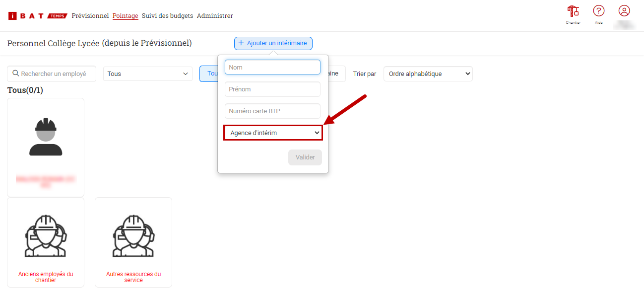Open the Anciens employés du chantier card
The width and height of the screenshot is (644, 299).
pos(46,242)
